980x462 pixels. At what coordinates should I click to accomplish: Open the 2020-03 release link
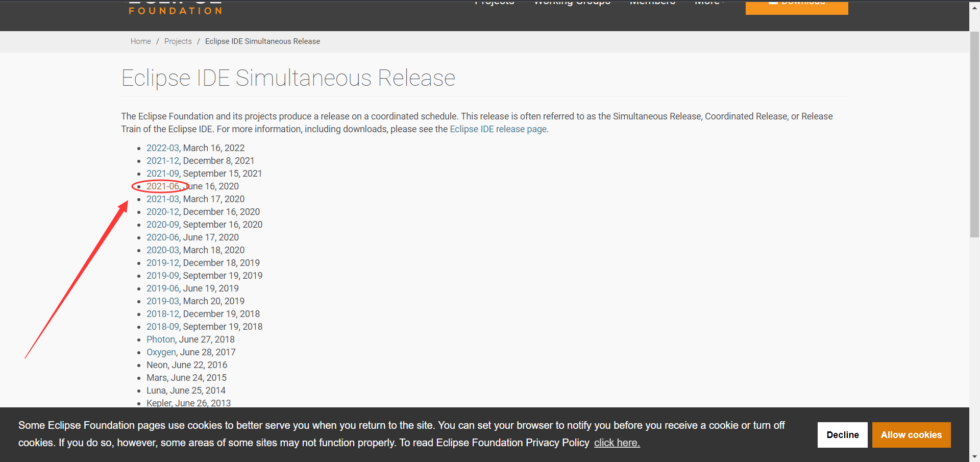[163, 250]
